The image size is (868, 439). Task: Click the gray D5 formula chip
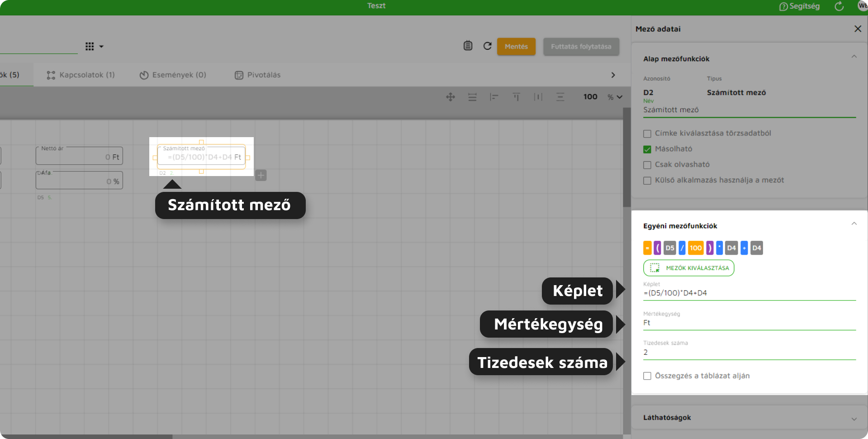click(x=670, y=248)
